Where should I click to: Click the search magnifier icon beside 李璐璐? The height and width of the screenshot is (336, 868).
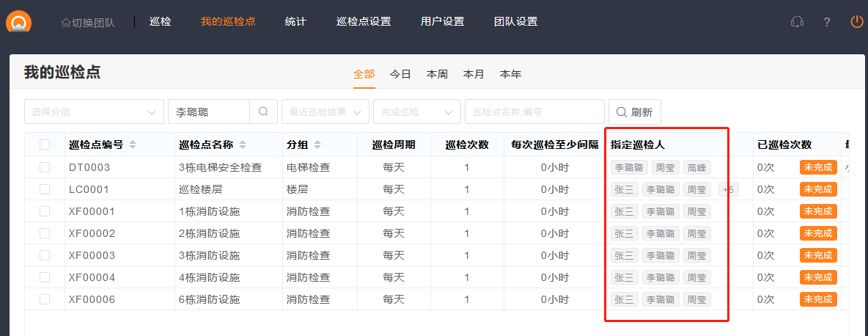(x=263, y=112)
